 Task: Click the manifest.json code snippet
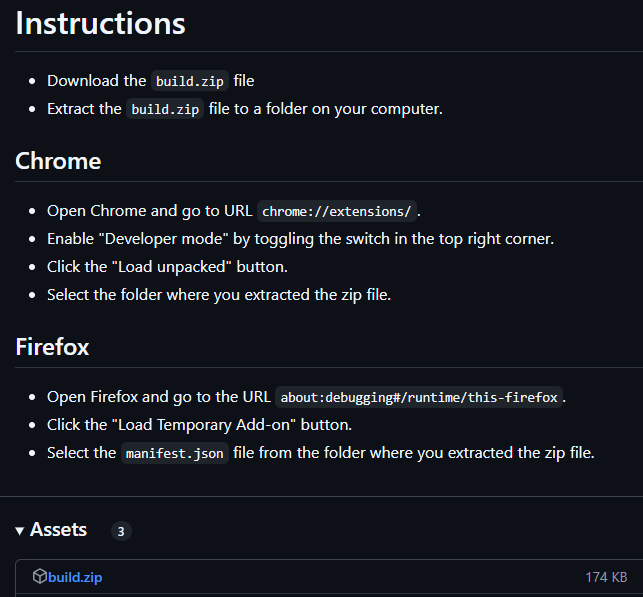(175, 453)
